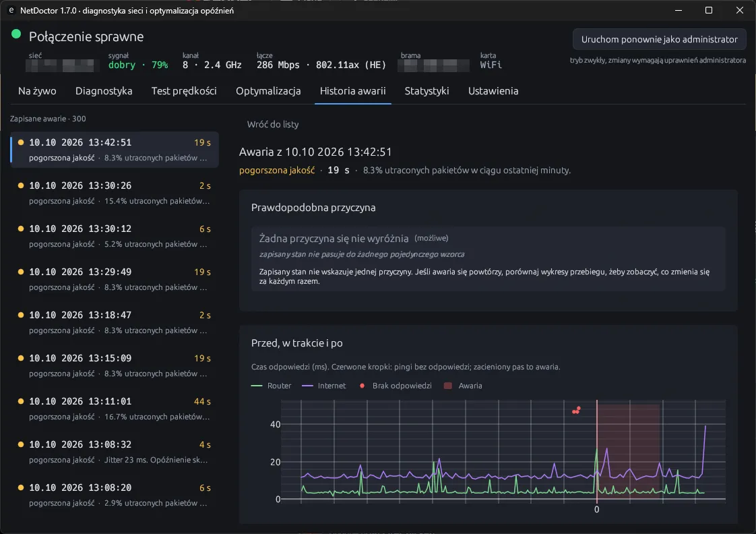
Task: Open the Diagnostyka tab
Action: (104, 91)
